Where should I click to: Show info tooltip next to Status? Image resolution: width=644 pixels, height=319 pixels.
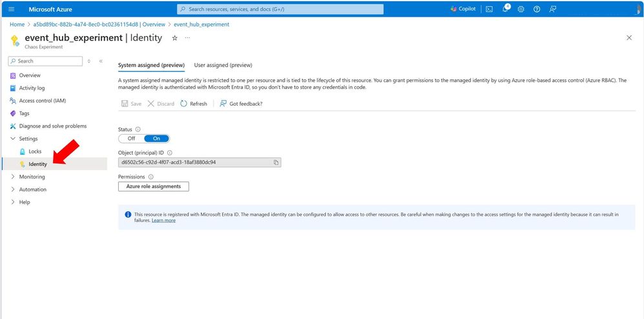click(x=137, y=129)
